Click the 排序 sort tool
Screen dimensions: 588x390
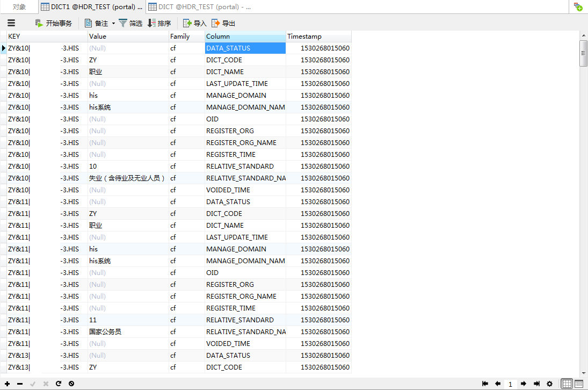pyautogui.click(x=159, y=23)
